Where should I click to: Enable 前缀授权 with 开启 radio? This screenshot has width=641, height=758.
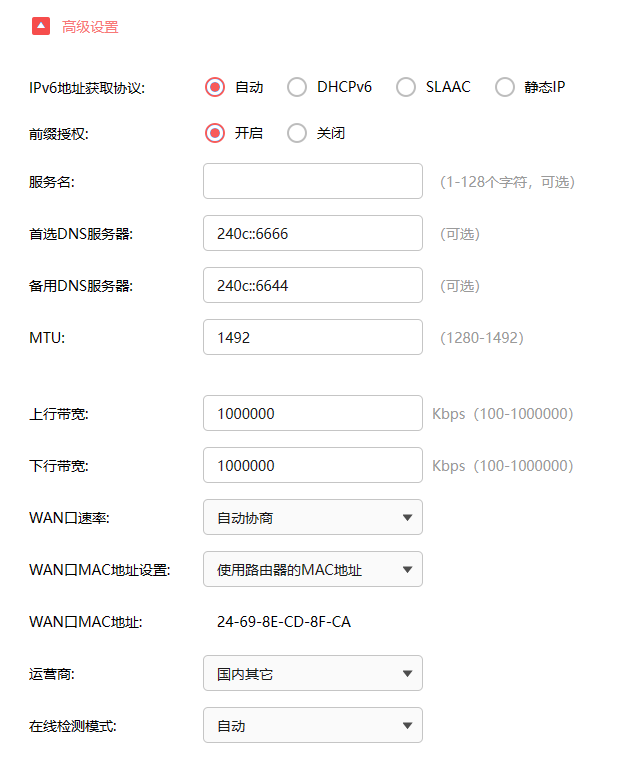click(215, 133)
